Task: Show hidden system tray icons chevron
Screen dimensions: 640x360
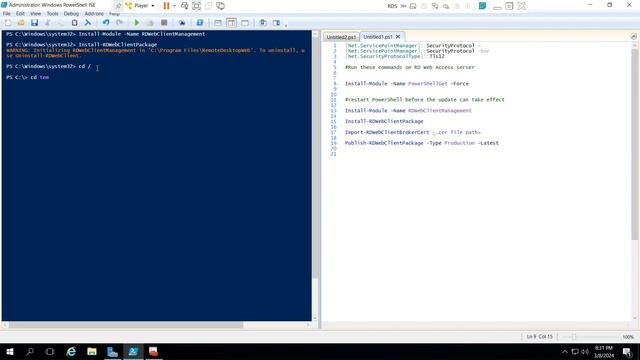Action: [564, 351]
